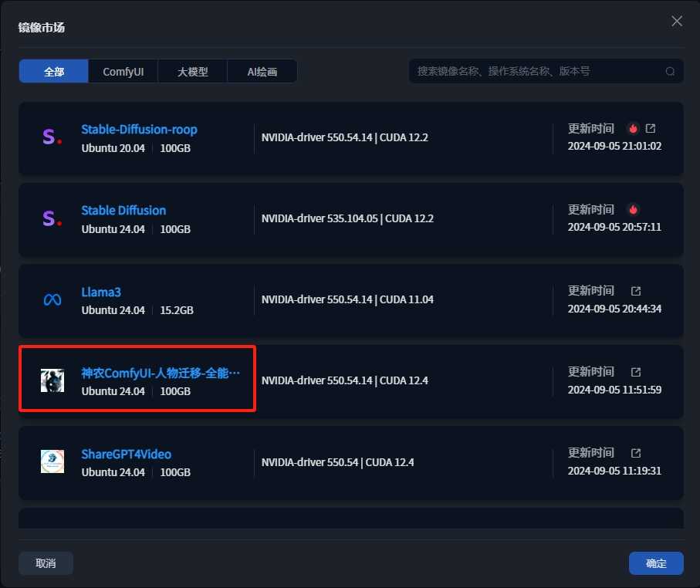
Task: Close the 镜像市场 dialog
Action: [x=677, y=21]
